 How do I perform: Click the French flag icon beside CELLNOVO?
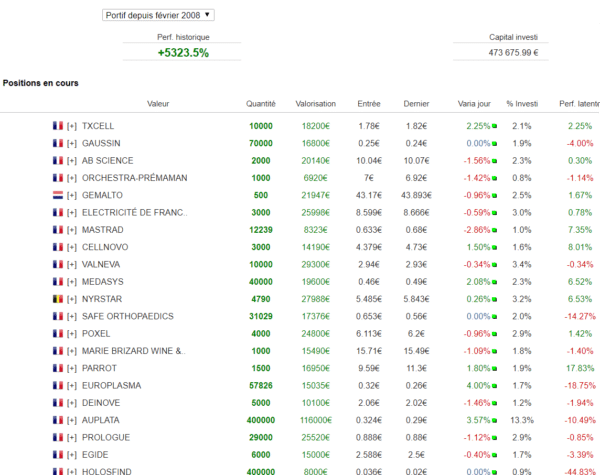58,247
